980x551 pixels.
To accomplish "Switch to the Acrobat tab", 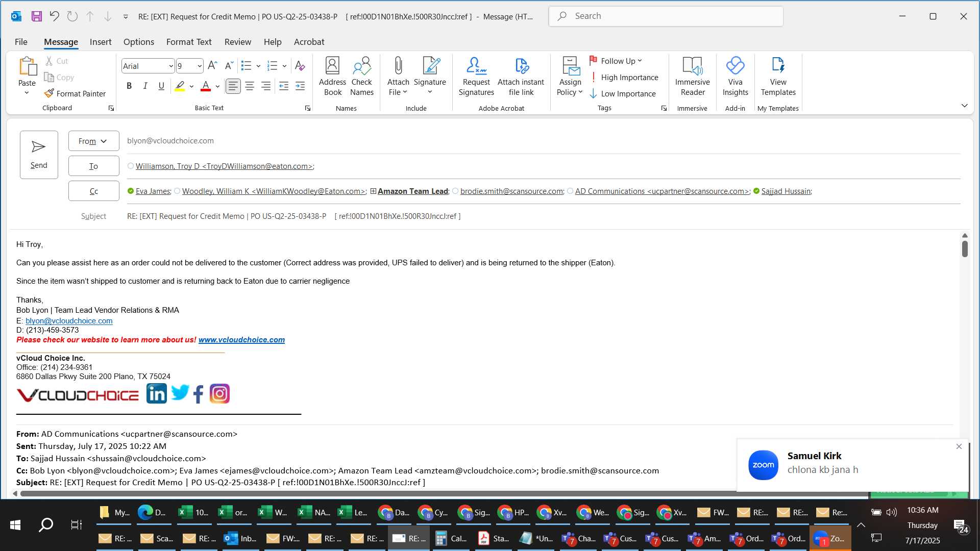I will point(309,42).
